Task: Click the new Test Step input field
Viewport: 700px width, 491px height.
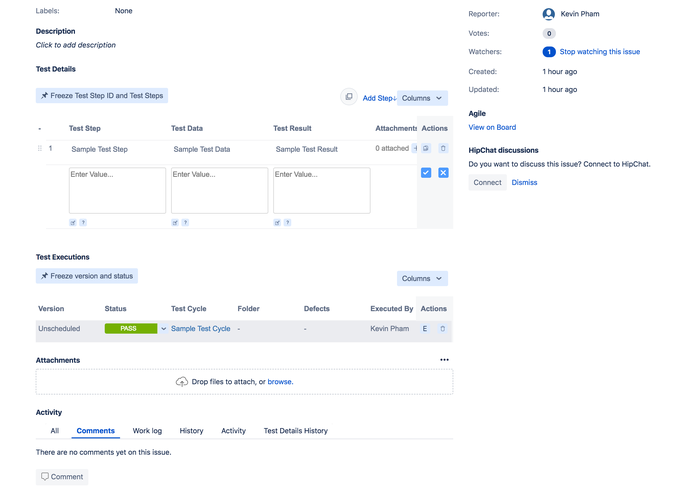Action: pyautogui.click(x=117, y=191)
